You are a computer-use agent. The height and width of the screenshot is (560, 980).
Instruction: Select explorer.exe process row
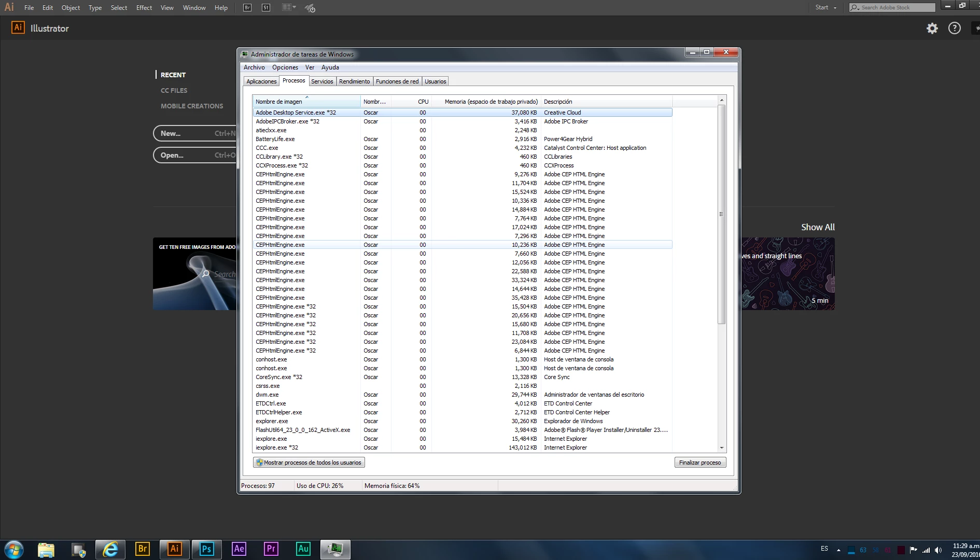click(x=463, y=421)
